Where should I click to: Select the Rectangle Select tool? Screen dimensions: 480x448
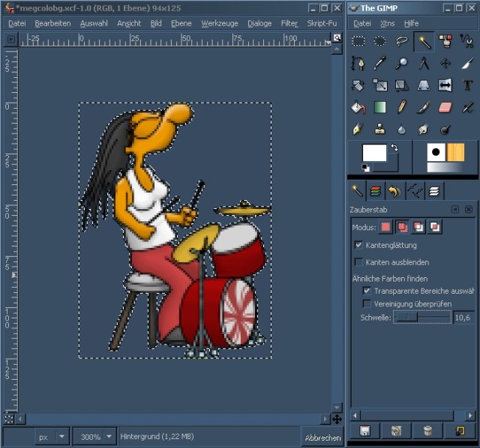(358, 41)
